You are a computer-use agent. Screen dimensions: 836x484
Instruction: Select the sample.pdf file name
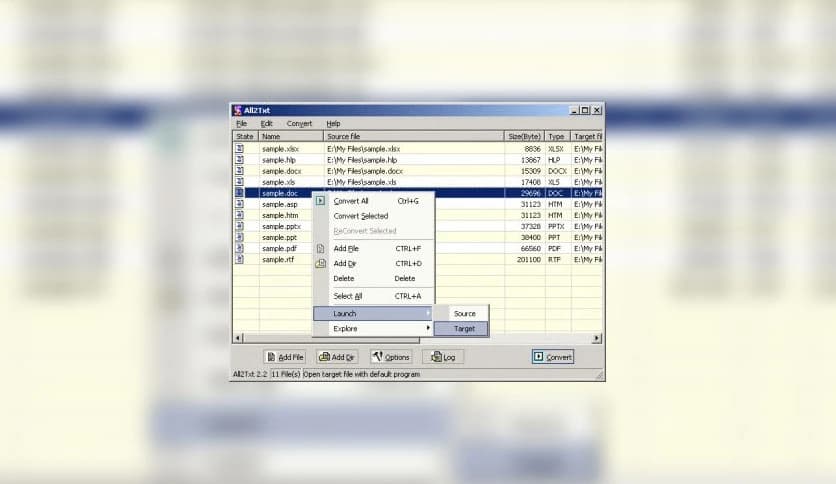coord(279,248)
